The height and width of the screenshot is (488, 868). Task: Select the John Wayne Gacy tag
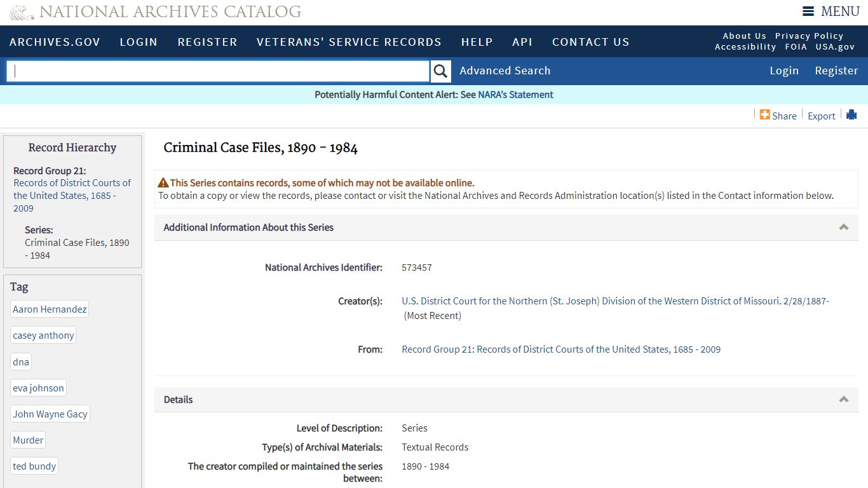coord(50,414)
